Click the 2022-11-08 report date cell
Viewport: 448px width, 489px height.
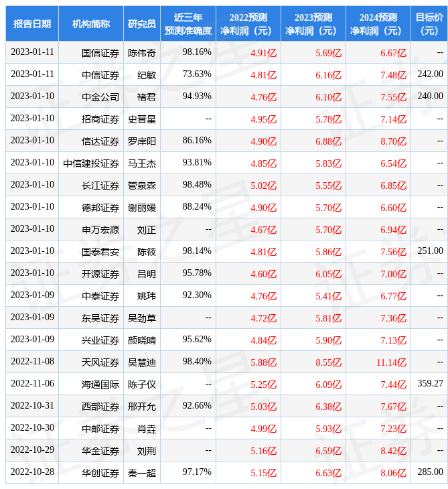coord(32,362)
